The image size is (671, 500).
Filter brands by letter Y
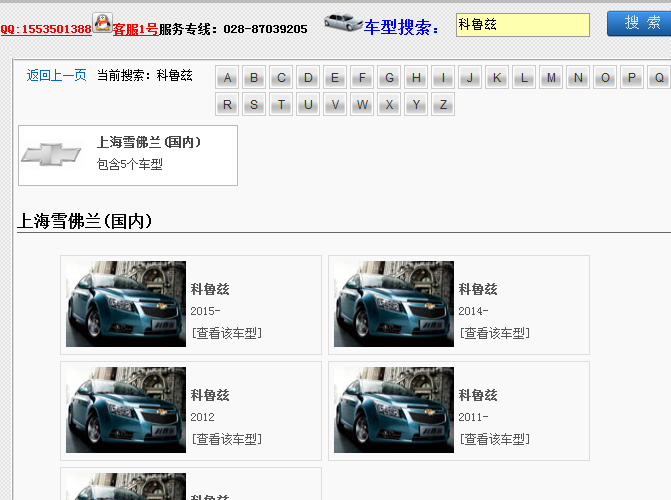[x=416, y=104]
